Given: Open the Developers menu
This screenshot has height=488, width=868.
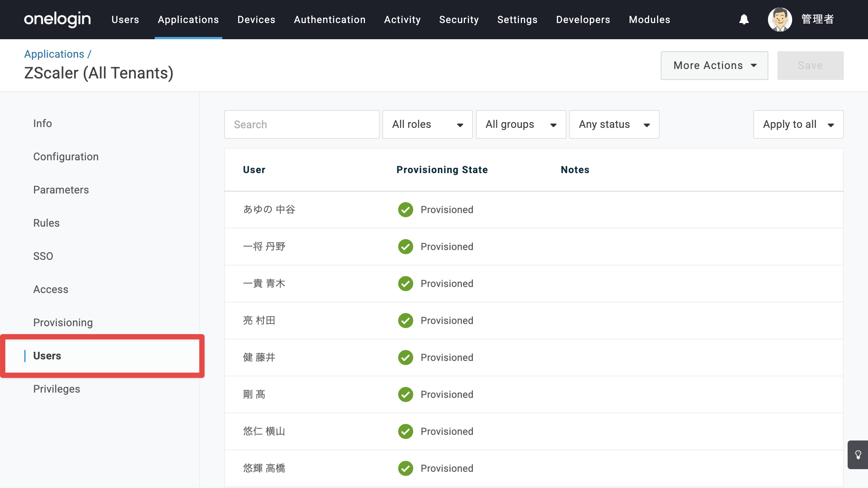Looking at the screenshot, I should pos(583,20).
